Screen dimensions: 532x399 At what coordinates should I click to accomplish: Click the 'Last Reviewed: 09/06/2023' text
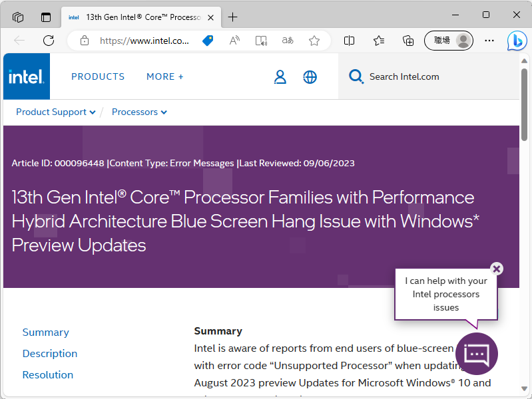[297, 163]
